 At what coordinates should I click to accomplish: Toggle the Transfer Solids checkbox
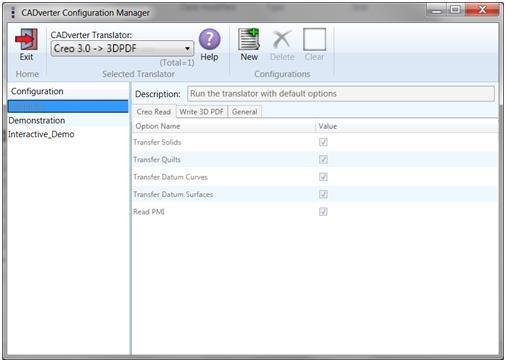point(323,142)
